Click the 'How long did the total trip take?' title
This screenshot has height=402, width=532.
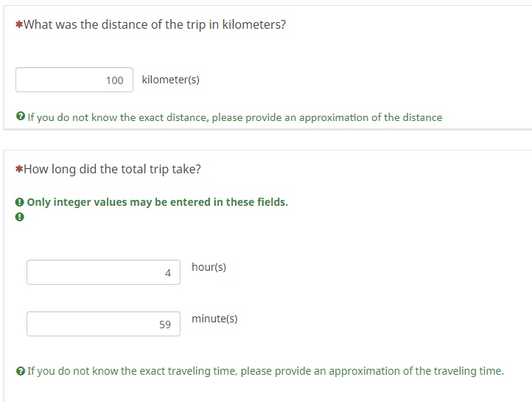point(112,169)
